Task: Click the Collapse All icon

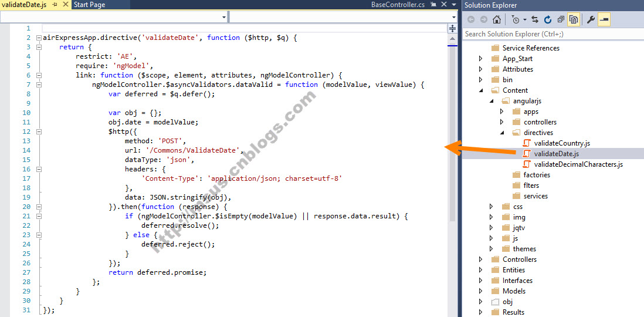Action: (561, 19)
